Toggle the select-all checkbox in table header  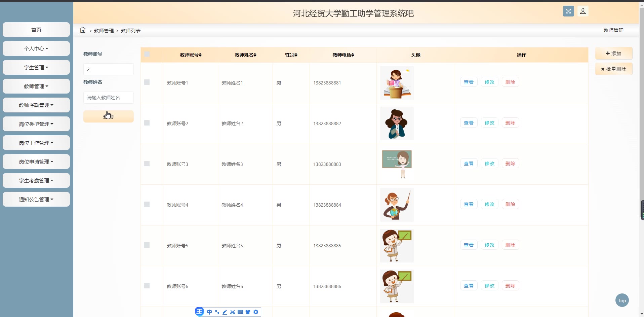[147, 54]
